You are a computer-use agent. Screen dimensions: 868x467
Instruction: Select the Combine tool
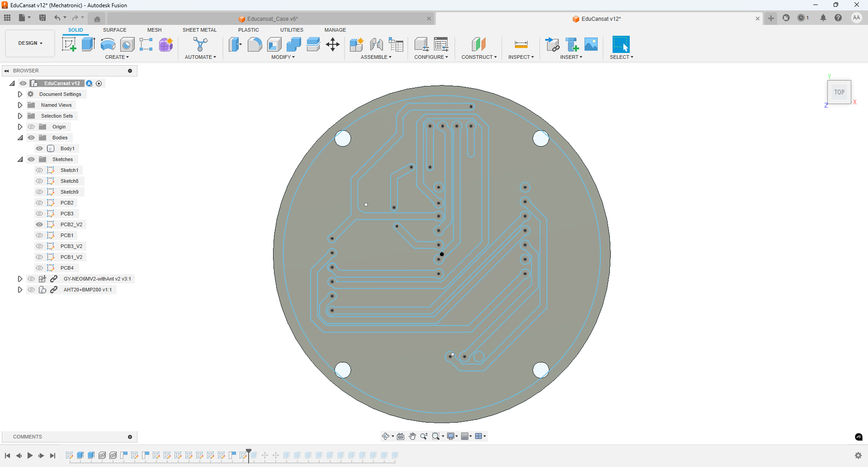coord(294,44)
